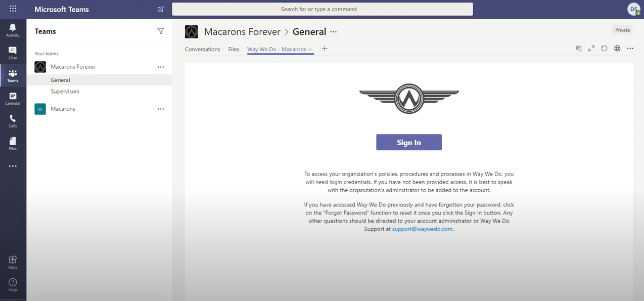Click the Macarons Forever channel header avatar

pos(192,32)
